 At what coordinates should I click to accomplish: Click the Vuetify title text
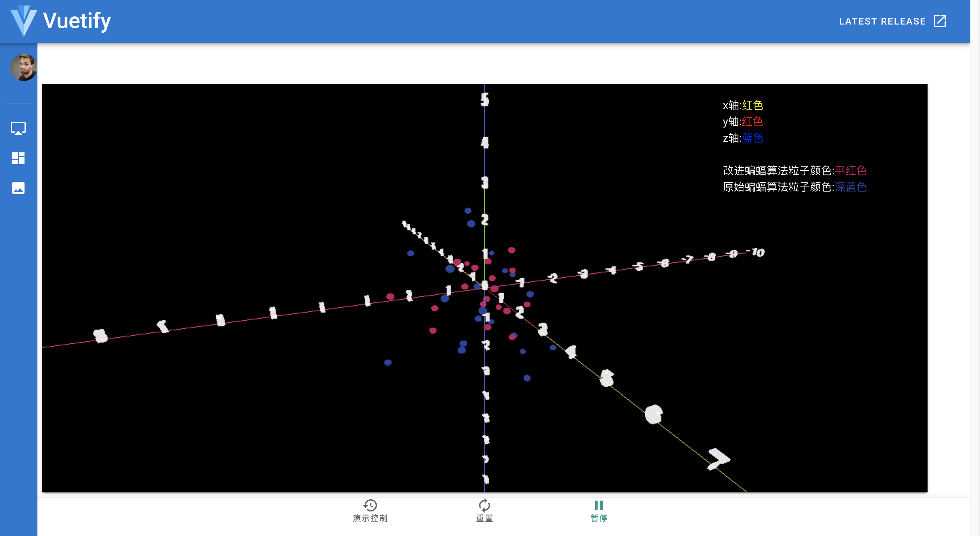[77, 21]
